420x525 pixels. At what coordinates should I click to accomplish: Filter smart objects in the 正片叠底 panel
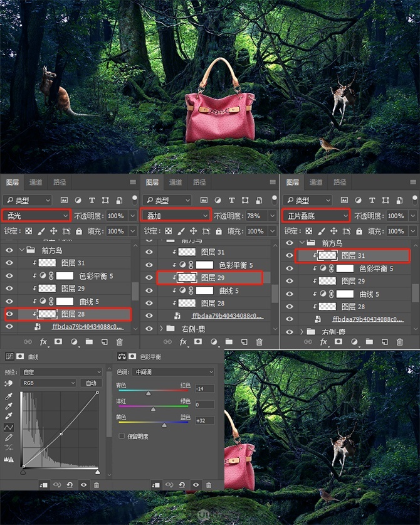tap(399, 200)
